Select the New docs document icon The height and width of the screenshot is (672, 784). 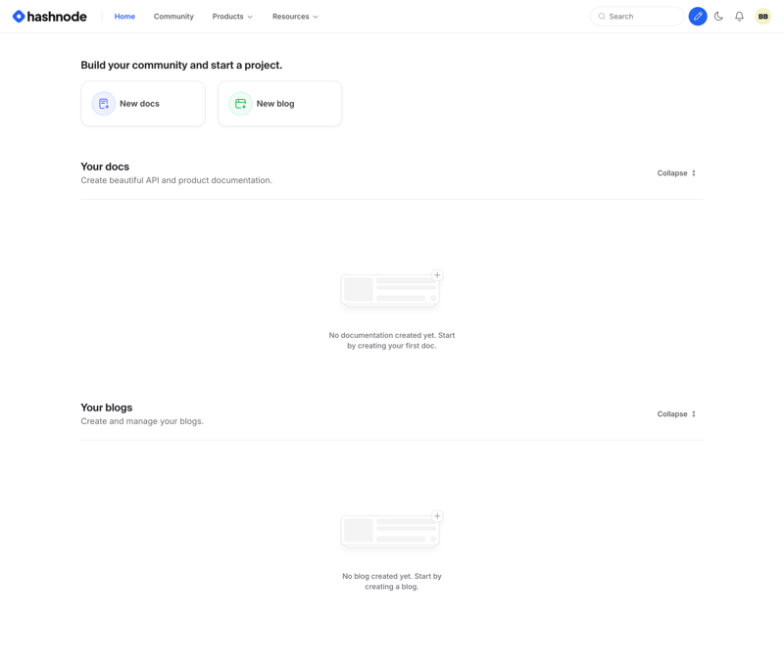point(102,103)
